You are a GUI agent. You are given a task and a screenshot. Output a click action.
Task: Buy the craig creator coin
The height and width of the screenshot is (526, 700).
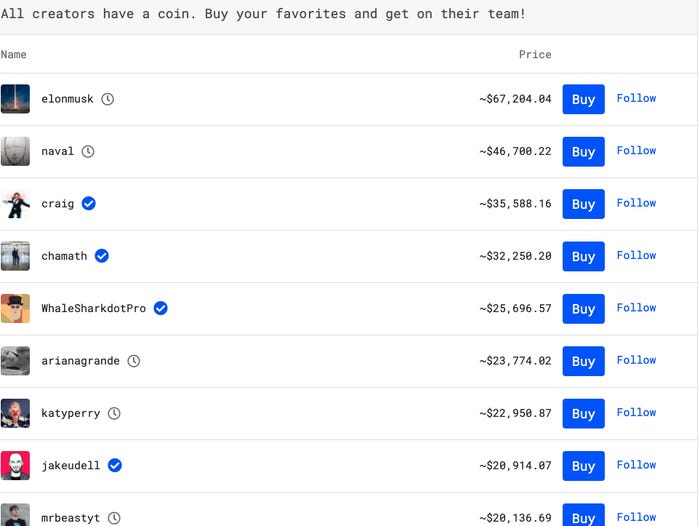tap(583, 204)
